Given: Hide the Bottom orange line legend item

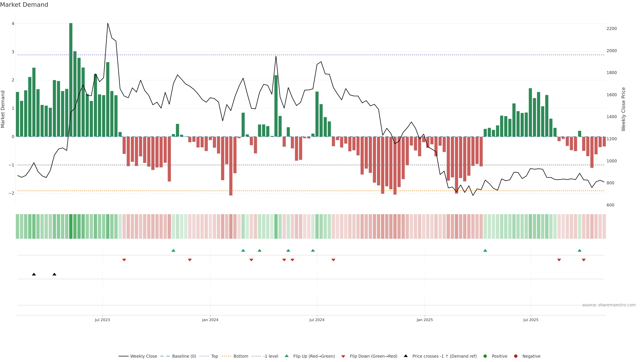Looking at the screenshot, I should (x=240, y=356).
